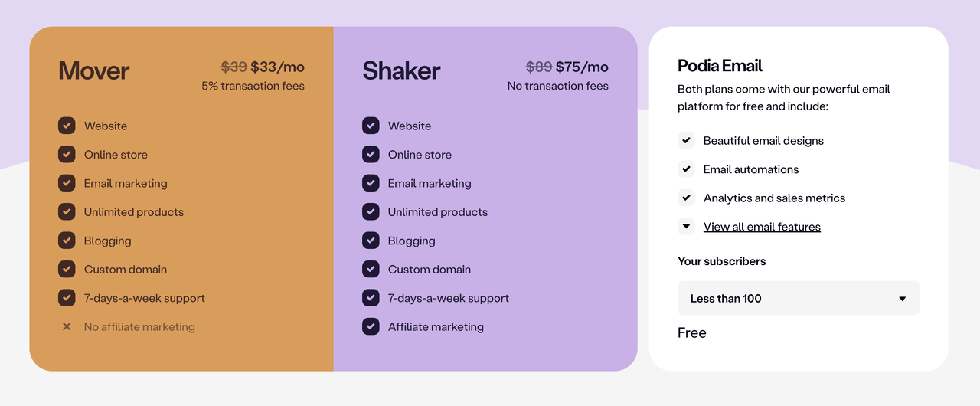This screenshot has width=980, height=406.
Task: Click the checkmark icon next to Beautiful email designs
Action: click(x=686, y=140)
